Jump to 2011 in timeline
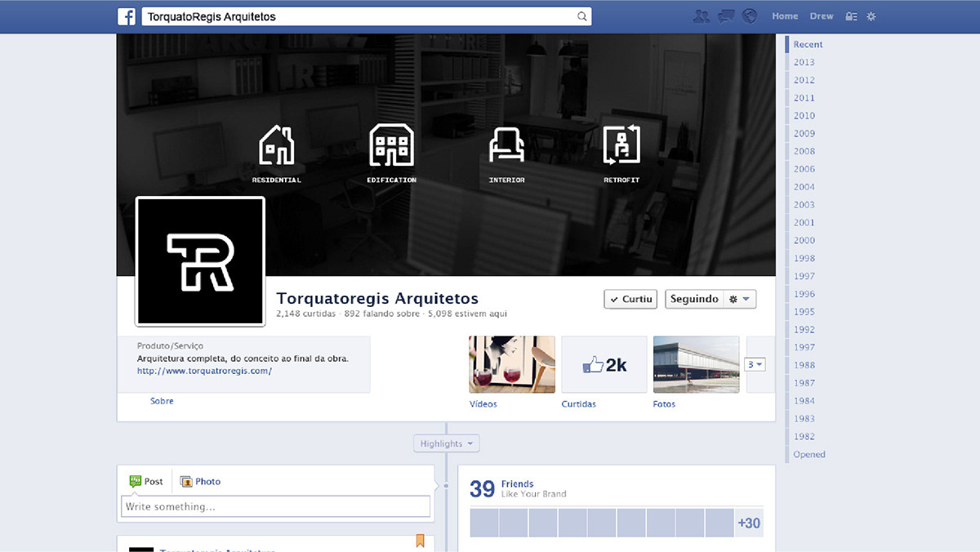Viewport: 980px width, 552px height. click(804, 98)
